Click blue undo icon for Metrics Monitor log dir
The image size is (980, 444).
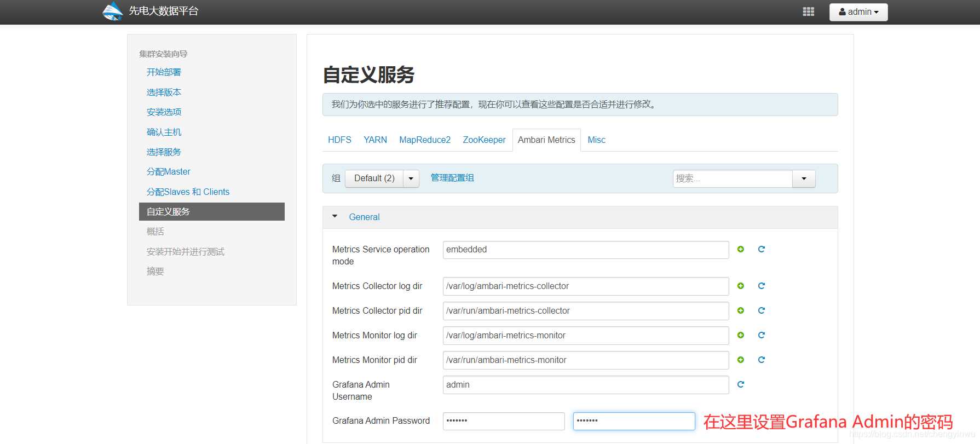tap(761, 335)
